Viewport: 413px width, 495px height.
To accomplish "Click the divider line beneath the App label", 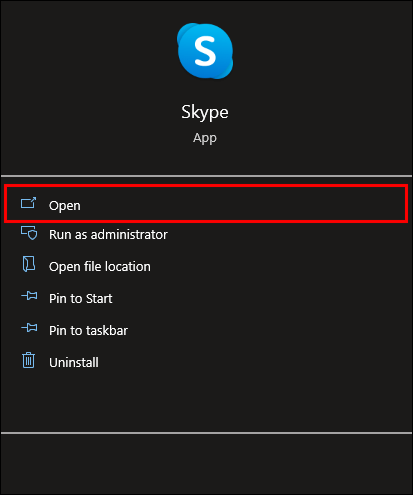I will coord(206,176).
